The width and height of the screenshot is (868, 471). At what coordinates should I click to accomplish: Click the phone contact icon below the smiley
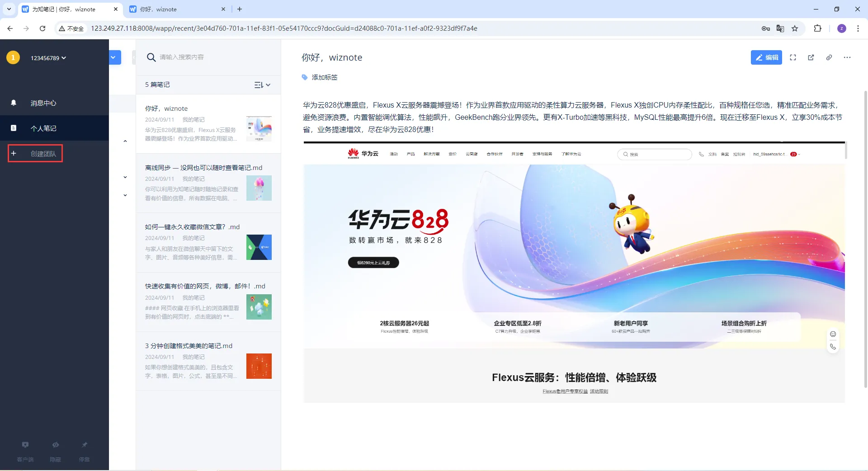pyautogui.click(x=833, y=347)
